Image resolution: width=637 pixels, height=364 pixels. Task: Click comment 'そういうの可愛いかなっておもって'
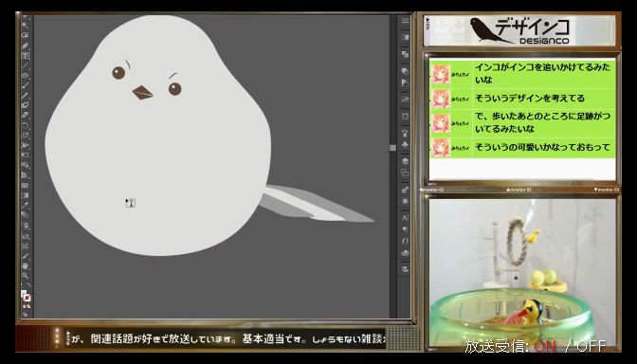543,147
